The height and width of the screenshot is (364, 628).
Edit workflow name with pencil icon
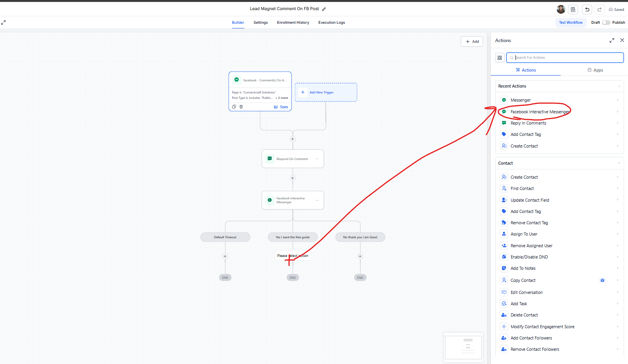click(324, 9)
